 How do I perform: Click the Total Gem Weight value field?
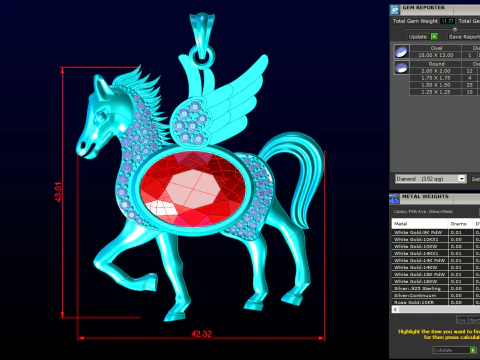pyautogui.click(x=447, y=21)
